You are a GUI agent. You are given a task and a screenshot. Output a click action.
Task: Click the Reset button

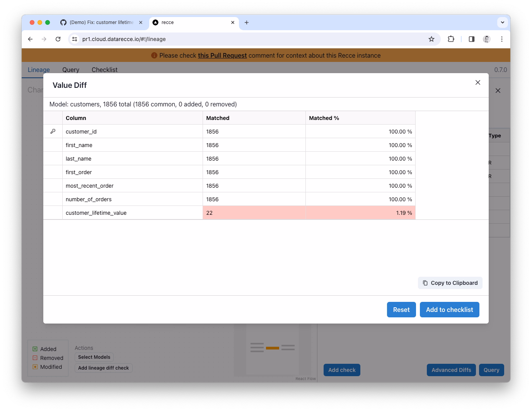(401, 310)
